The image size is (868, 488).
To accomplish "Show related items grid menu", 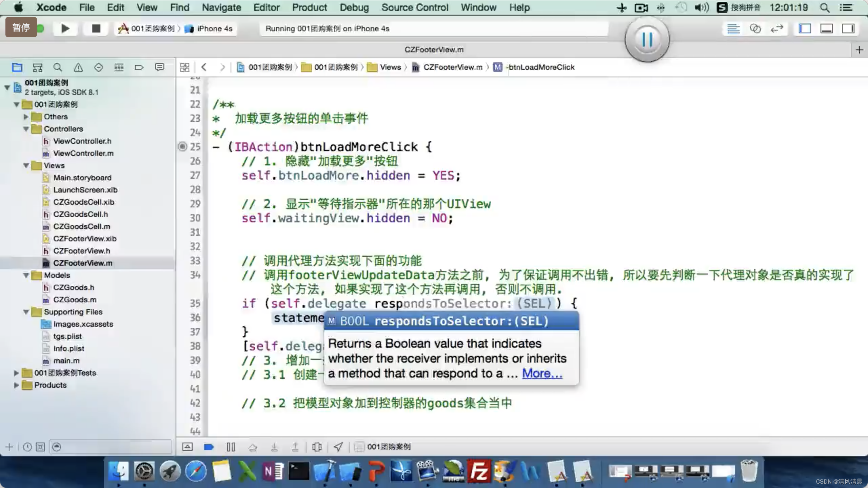I will (185, 67).
